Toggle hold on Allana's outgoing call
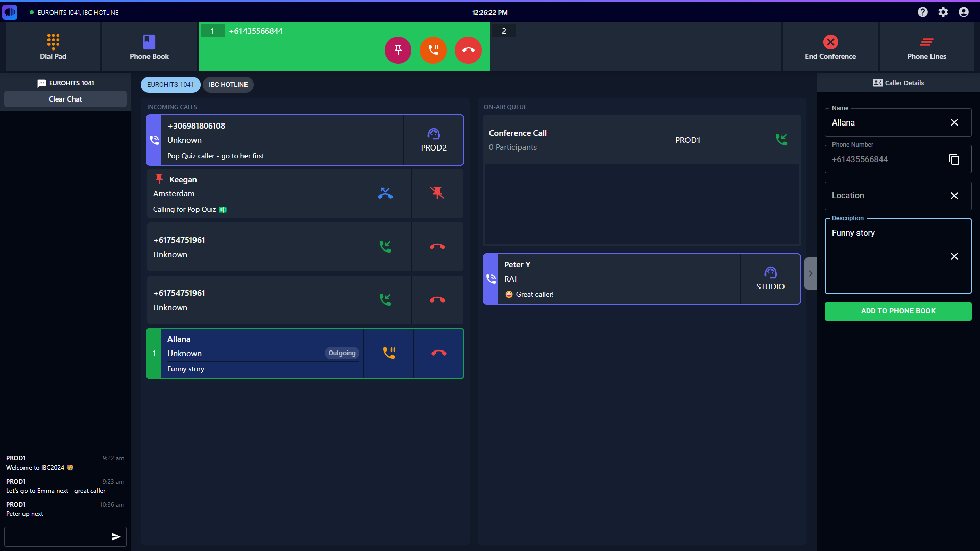 388,353
